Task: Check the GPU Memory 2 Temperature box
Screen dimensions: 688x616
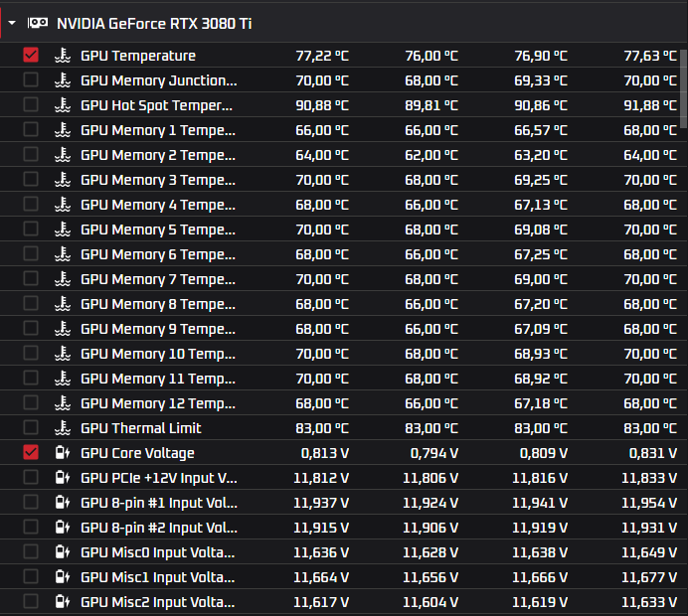Action: (x=31, y=154)
